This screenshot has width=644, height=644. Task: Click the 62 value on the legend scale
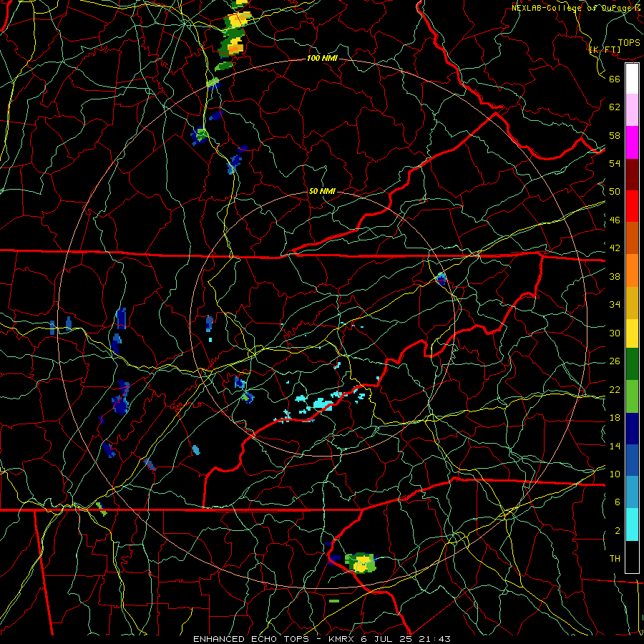click(x=615, y=107)
